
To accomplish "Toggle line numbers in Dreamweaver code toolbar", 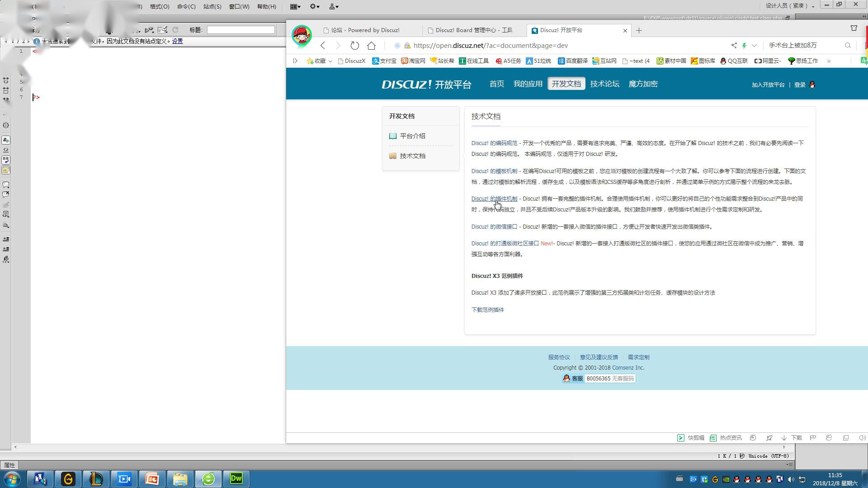I will tap(6, 140).
